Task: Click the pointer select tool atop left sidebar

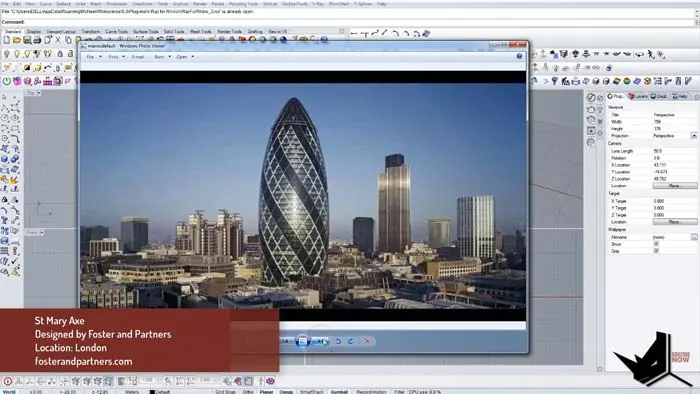Action: (x=5, y=97)
